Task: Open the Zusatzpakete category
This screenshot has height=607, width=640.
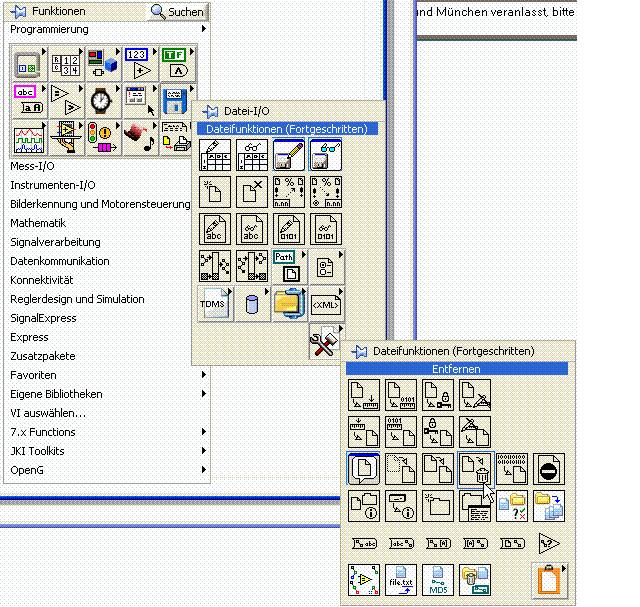Action: point(43,356)
